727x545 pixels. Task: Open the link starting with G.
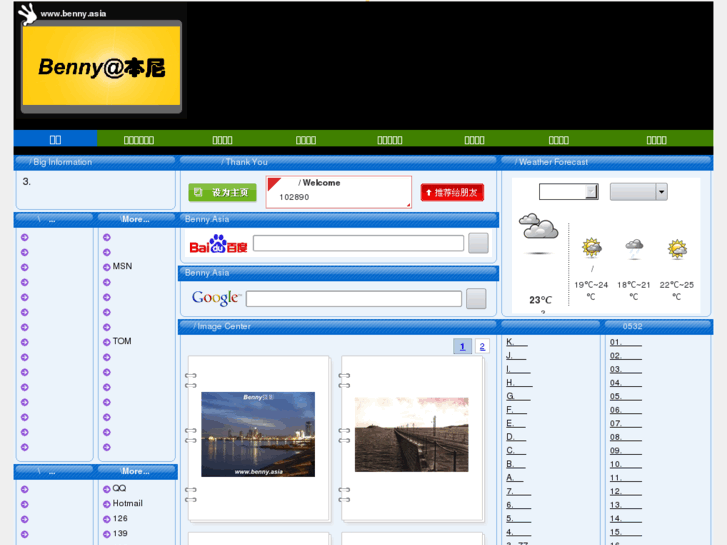[x=518, y=396]
